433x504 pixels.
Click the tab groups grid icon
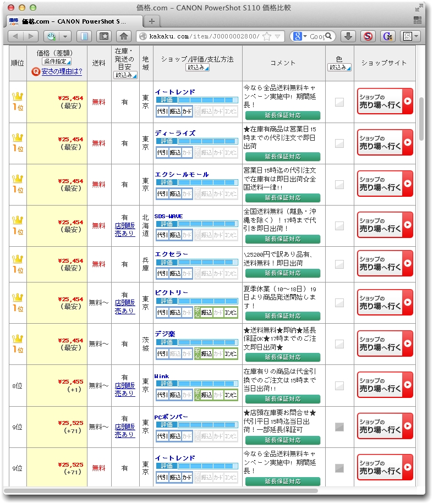click(x=418, y=20)
